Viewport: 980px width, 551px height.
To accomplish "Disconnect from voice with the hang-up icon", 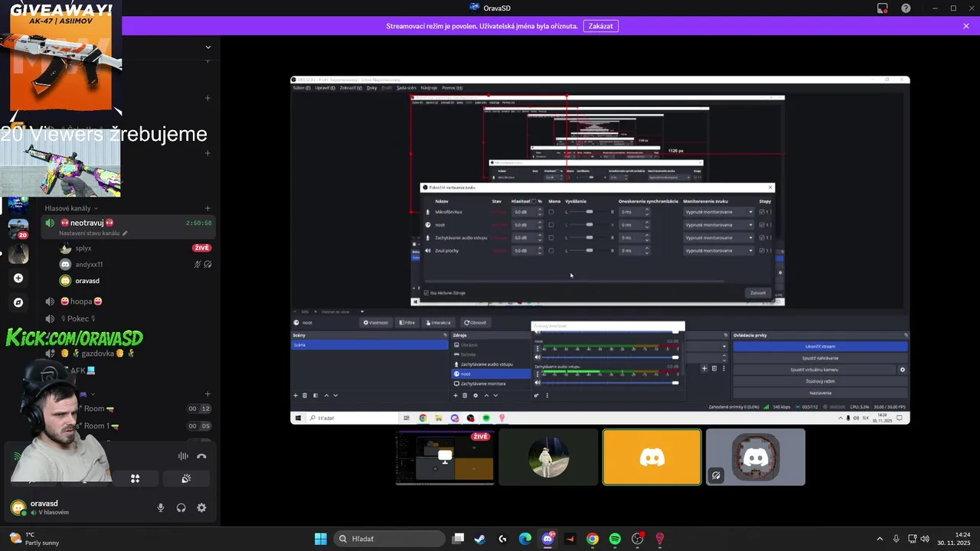I will 201,456.
